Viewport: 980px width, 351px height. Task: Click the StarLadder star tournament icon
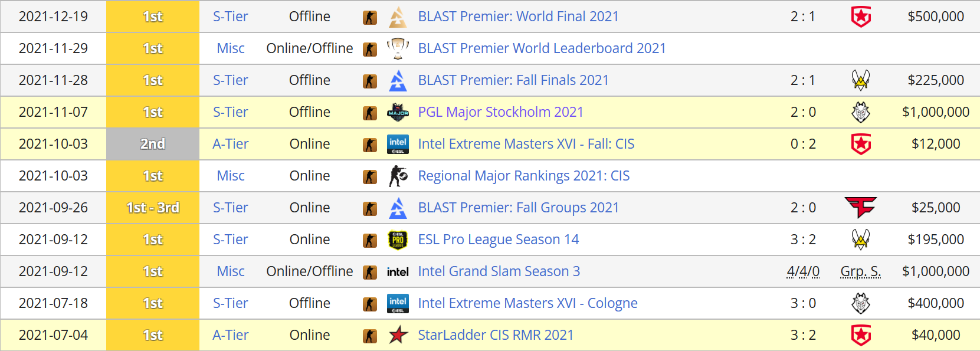coord(398,335)
